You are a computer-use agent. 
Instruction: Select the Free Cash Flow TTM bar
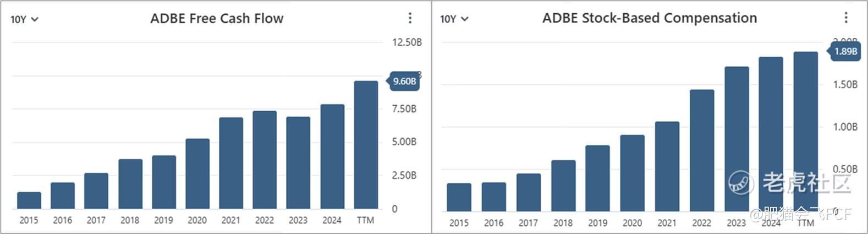click(366, 145)
